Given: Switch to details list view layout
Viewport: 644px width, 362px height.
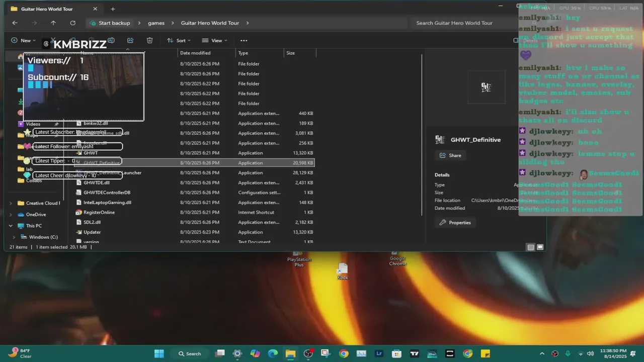Looking at the screenshot, I should click(530, 247).
